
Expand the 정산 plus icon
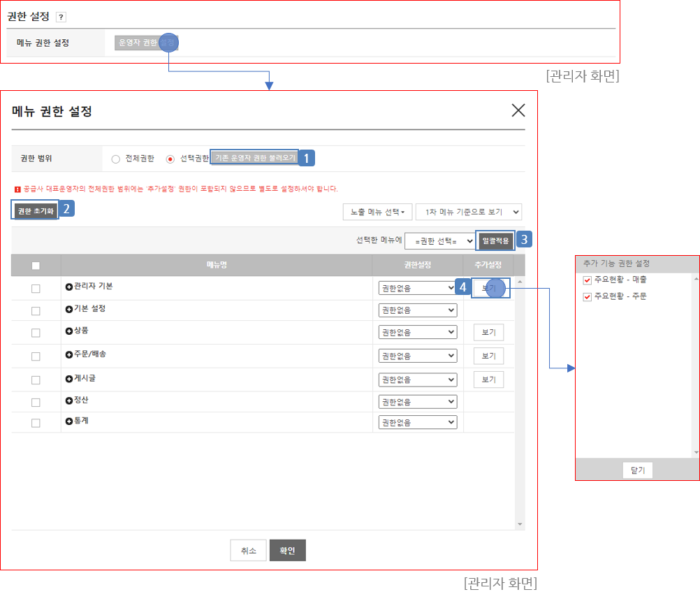click(68, 400)
